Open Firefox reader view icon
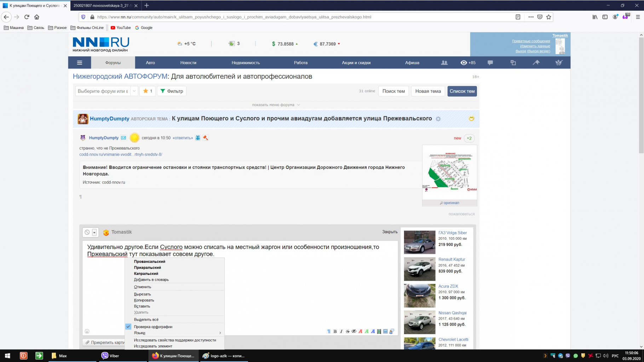This screenshot has height=362, width=644. (518, 17)
